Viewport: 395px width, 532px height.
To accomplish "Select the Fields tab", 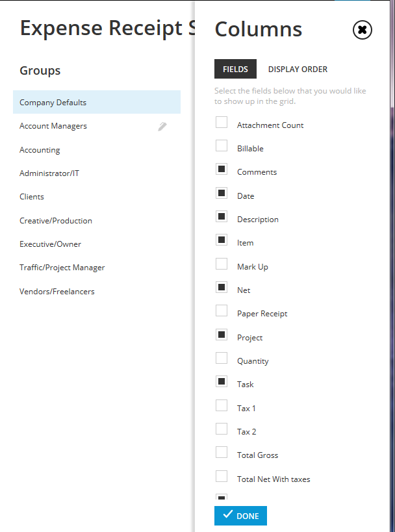I will (x=236, y=70).
